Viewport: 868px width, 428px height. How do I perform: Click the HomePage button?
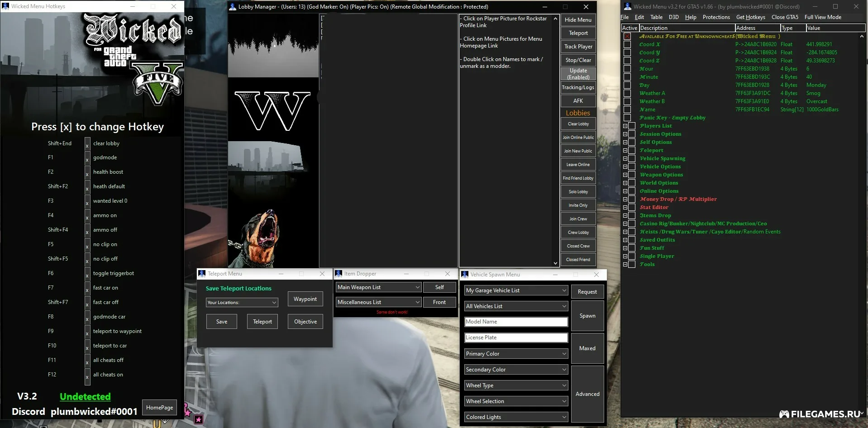pyautogui.click(x=159, y=408)
